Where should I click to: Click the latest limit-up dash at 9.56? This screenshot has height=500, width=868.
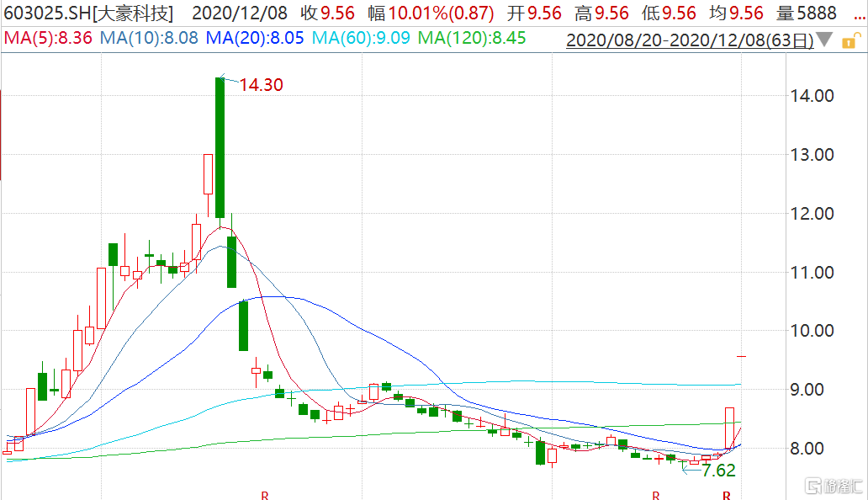(741, 356)
